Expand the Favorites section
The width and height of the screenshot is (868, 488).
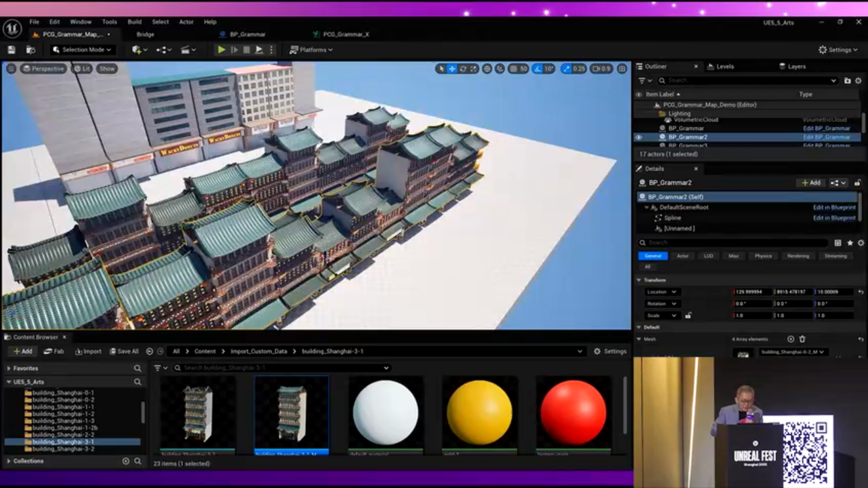[x=9, y=369]
